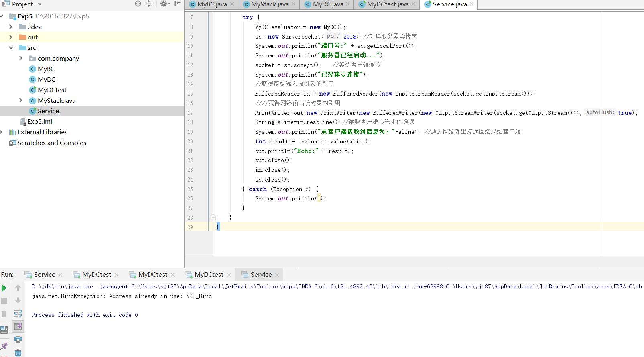Close the first Service run tab
The width and height of the screenshot is (644, 357).
pos(61,275)
